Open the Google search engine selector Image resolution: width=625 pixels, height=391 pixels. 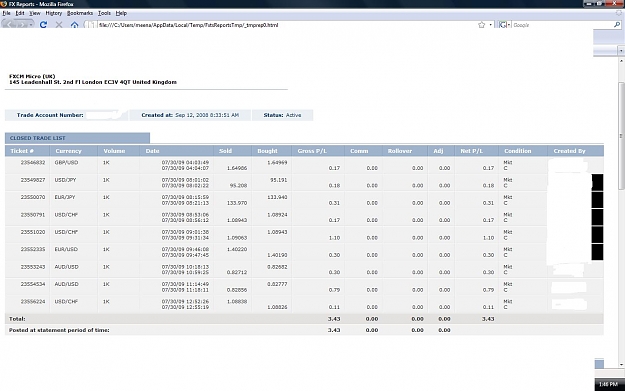tap(505, 25)
